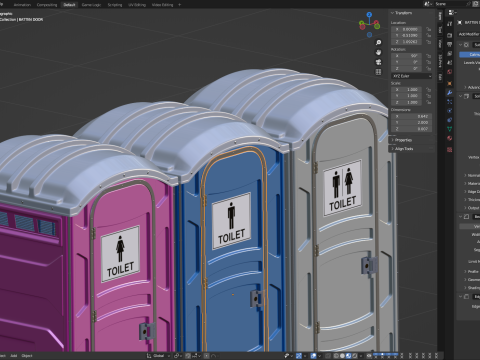Expand the Advanced subpanel of modifier
The height and width of the screenshot is (360, 480).
coord(472,87)
